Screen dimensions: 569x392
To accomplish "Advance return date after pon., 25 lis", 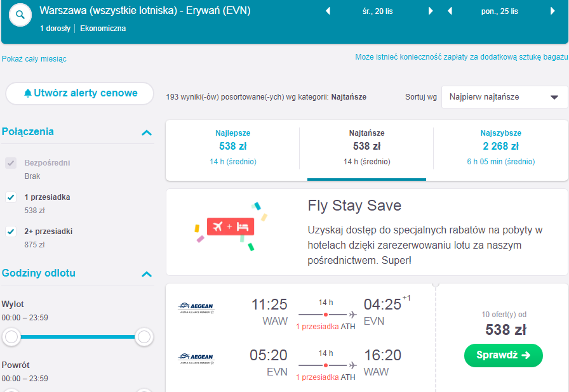I will click(552, 11).
